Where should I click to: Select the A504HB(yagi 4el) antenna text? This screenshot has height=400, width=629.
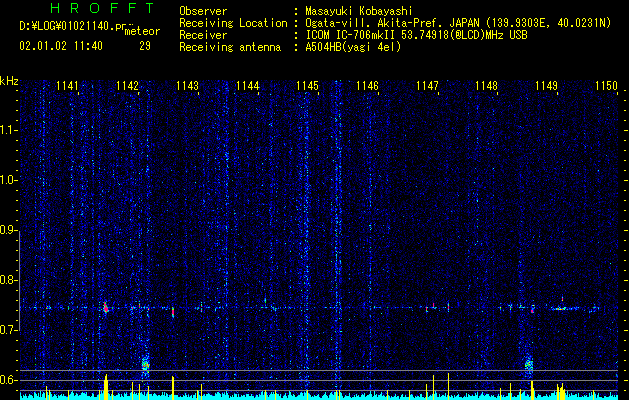click(x=353, y=47)
